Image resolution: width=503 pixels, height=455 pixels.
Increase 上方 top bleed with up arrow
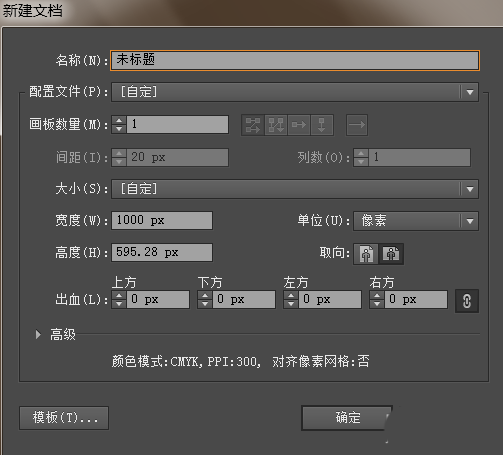coord(119,295)
